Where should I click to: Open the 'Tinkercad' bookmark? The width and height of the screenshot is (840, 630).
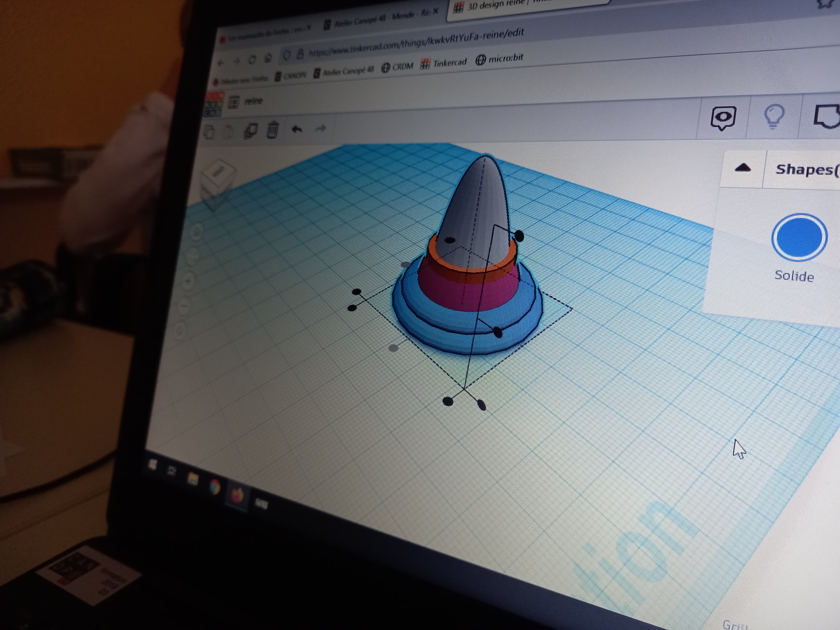(x=444, y=63)
